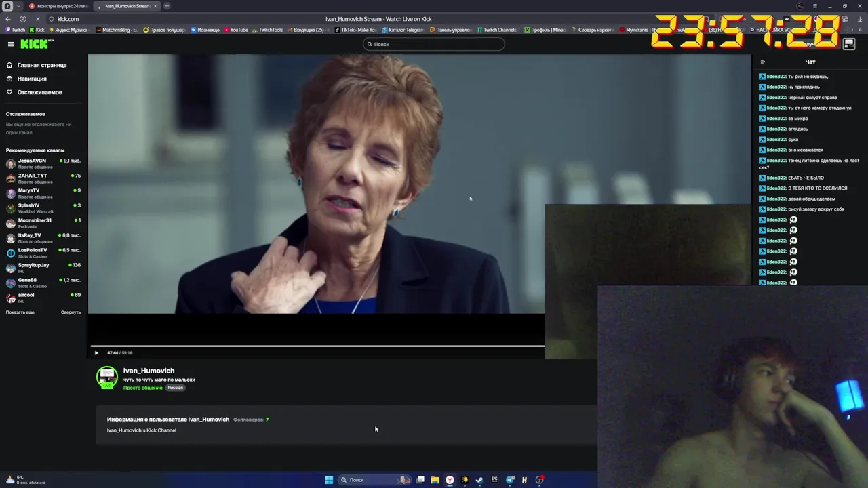This screenshot has height=488, width=868.
Task: Open Главная страница in the sidebar
Action: (37, 65)
